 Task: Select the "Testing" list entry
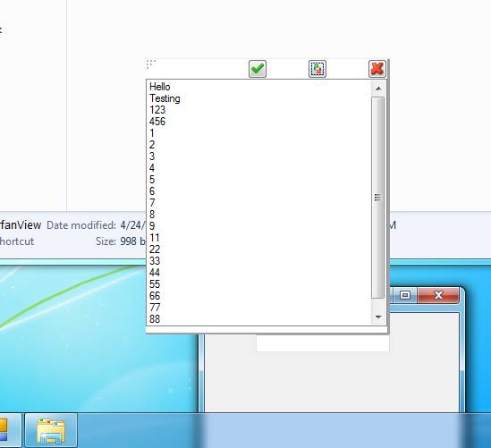click(259, 98)
